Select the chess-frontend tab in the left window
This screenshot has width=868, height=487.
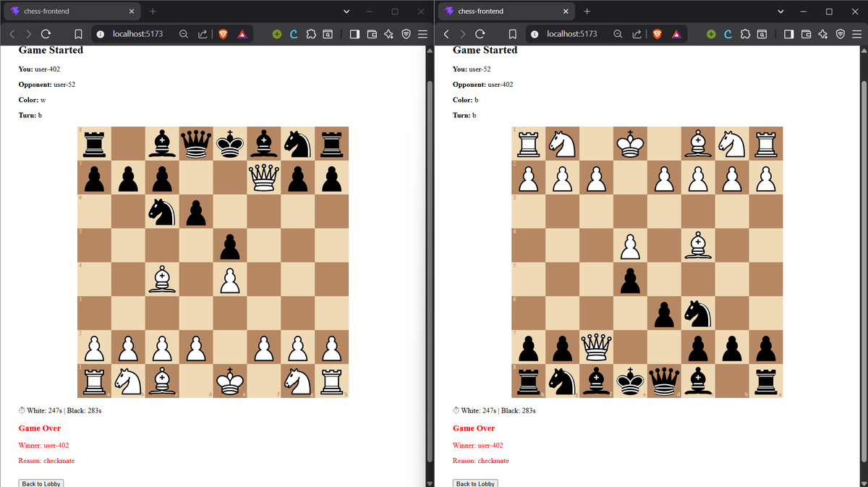pyautogui.click(x=71, y=12)
